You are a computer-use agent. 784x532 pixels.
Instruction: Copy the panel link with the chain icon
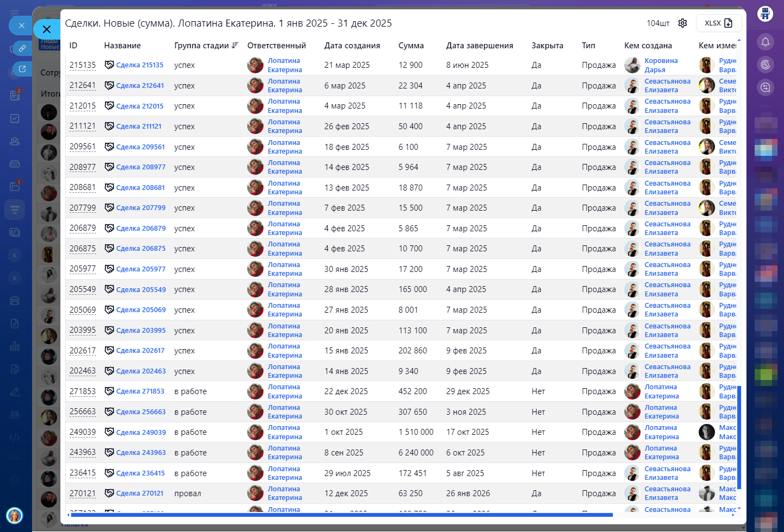(x=22, y=48)
